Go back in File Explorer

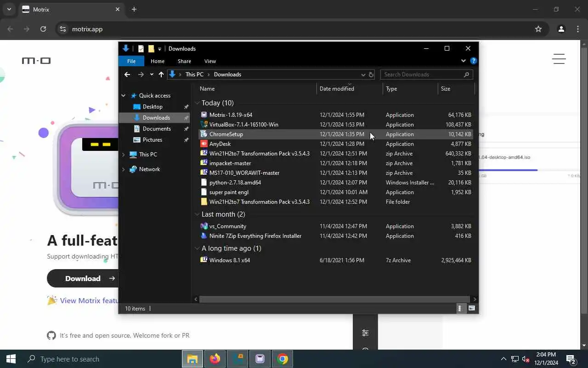point(127,75)
